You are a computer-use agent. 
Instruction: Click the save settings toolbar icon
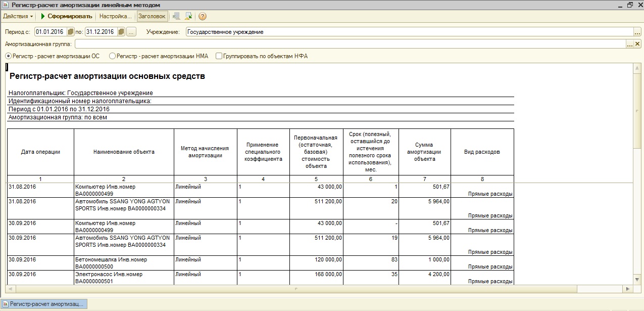click(188, 16)
